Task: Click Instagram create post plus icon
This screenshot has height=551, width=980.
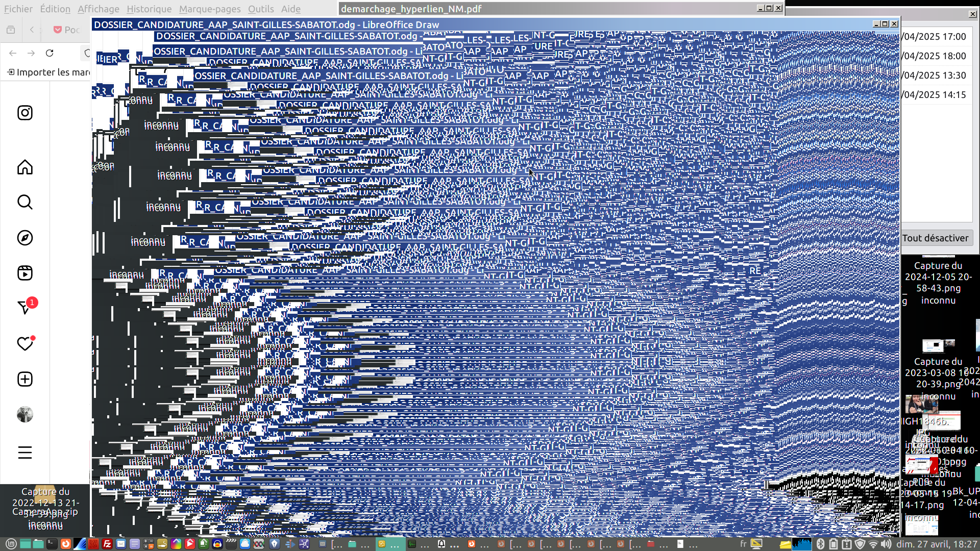Action: point(24,379)
